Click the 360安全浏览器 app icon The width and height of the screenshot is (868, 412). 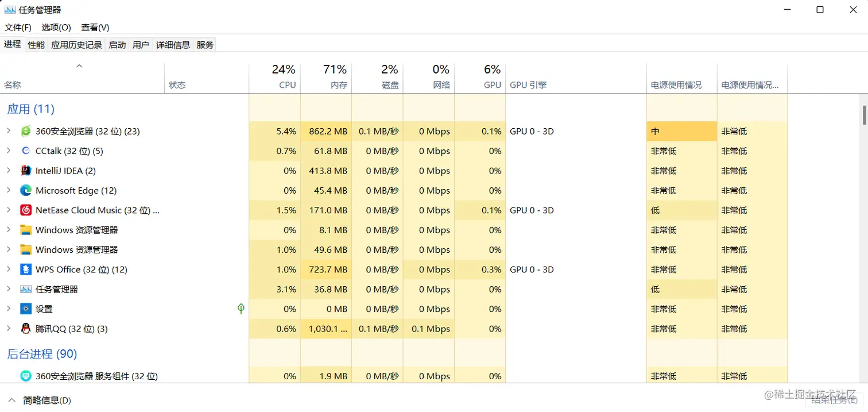coord(26,131)
